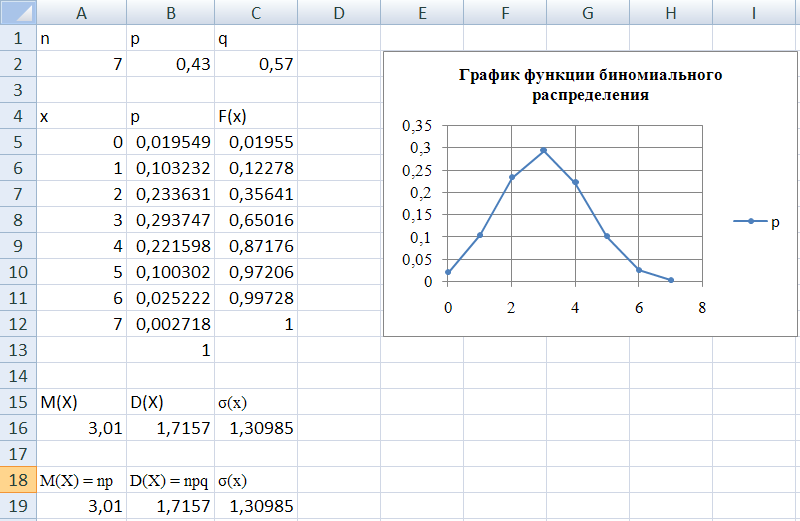The image size is (800, 521).
Task: Click the chart data point at x=3 peak
Action: pyautogui.click(x=543, y=151)
